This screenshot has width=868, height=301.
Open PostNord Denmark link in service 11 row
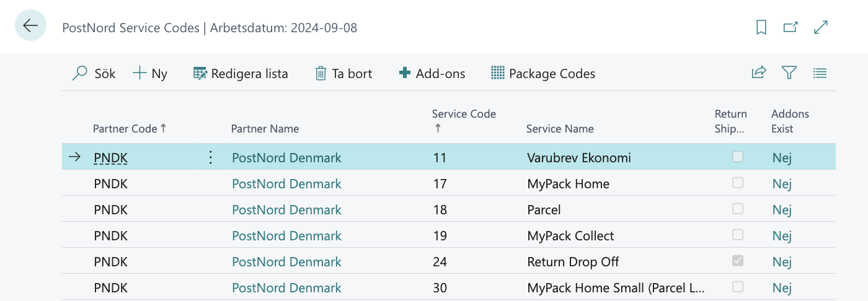[286, 157]
